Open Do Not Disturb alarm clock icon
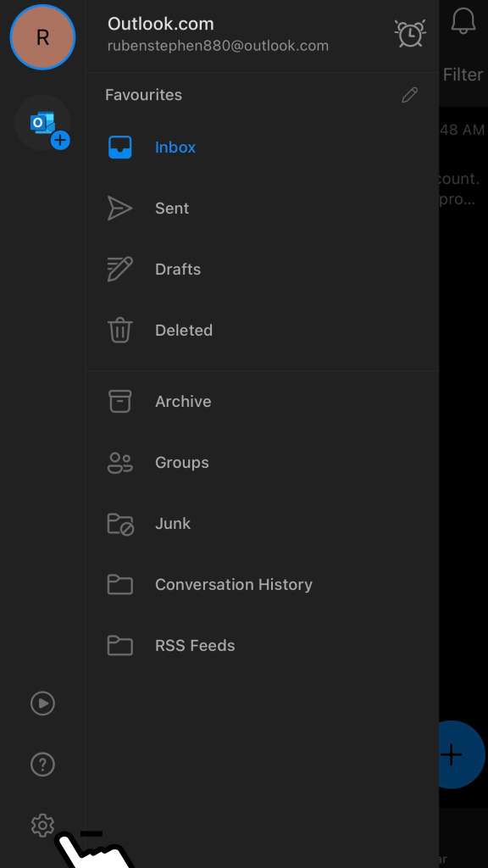The image size is (488, 868). click(x=410, y=33)
